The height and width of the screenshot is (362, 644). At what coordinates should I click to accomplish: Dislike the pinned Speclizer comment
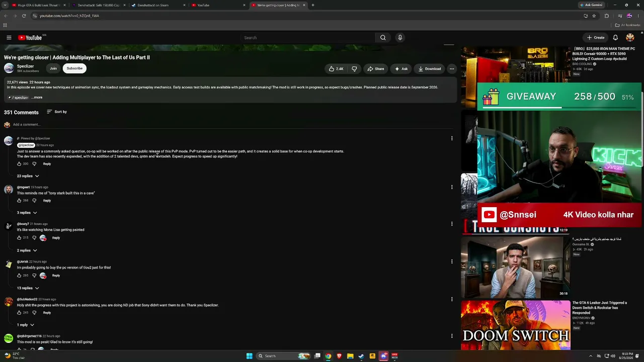coord(34,164)
